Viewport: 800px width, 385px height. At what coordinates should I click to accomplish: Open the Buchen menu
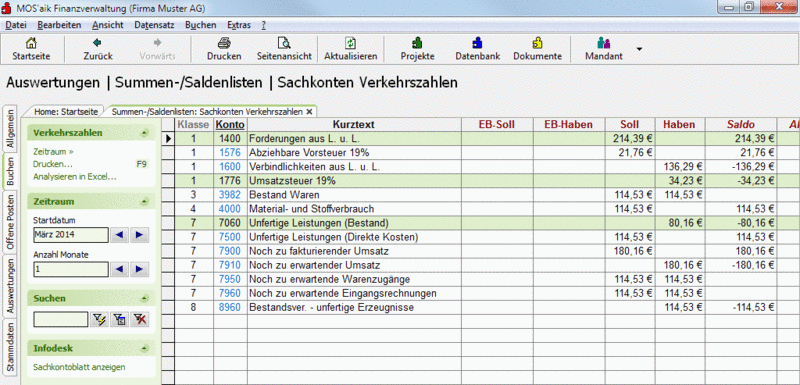[201, 25]
